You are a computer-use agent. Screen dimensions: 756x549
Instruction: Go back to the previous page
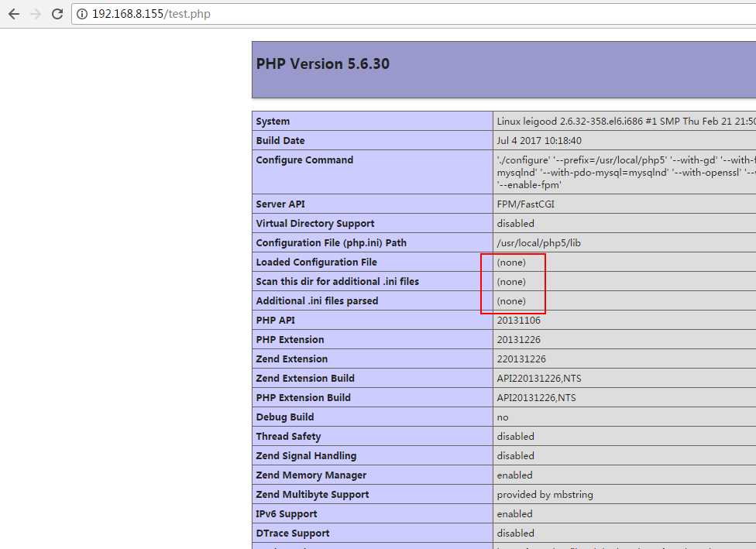coord(14,14)
